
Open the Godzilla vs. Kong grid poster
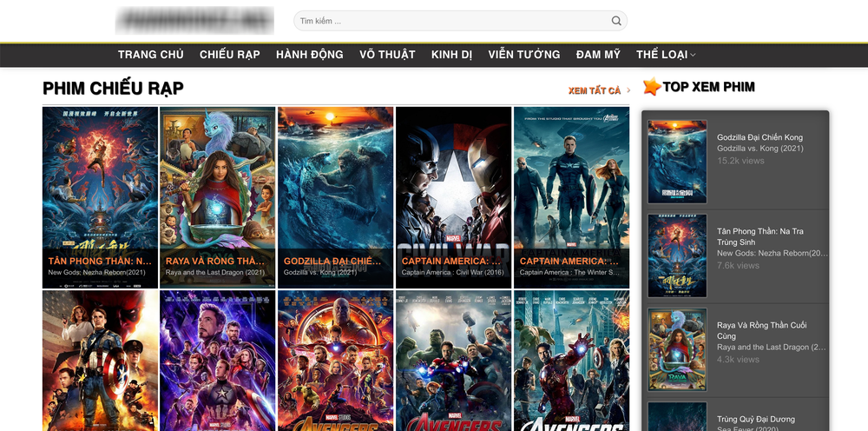point(335,197)
